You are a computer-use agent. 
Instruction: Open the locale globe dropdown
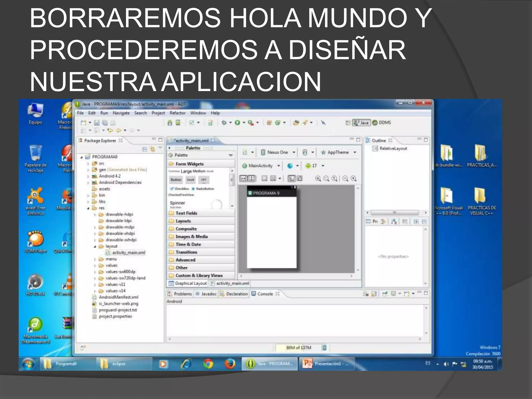[x=293, y=166]
